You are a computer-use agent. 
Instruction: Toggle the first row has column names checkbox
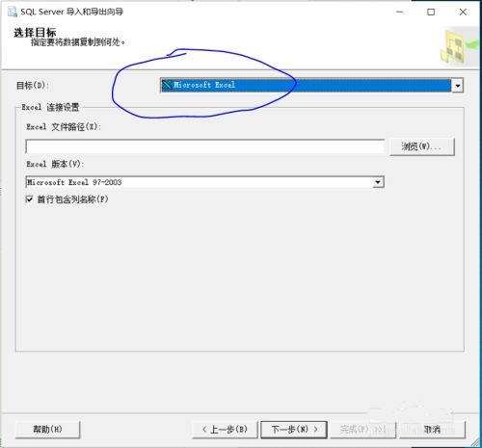click(x=29, y=199)
